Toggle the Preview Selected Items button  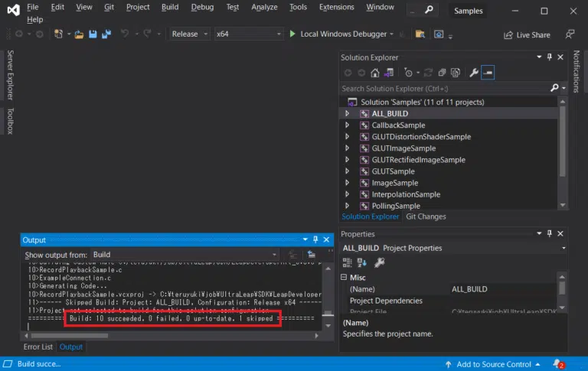coord(488,73)
